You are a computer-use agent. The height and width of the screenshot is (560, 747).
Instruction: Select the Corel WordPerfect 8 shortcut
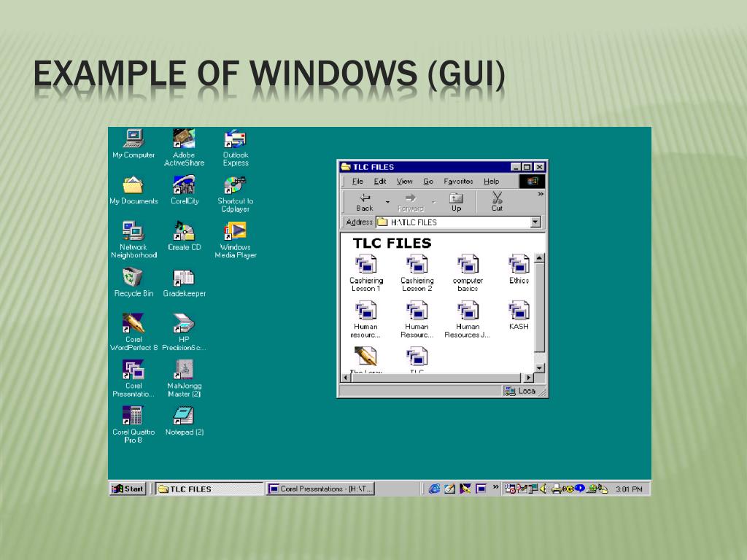[x=134, y=332]
